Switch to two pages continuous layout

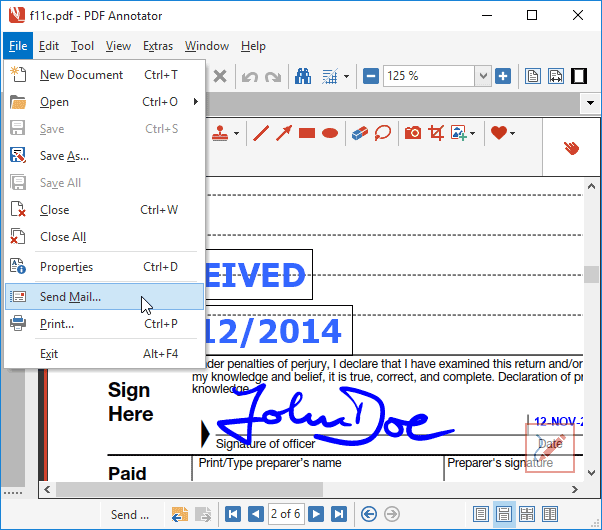[x=527, y=514]
